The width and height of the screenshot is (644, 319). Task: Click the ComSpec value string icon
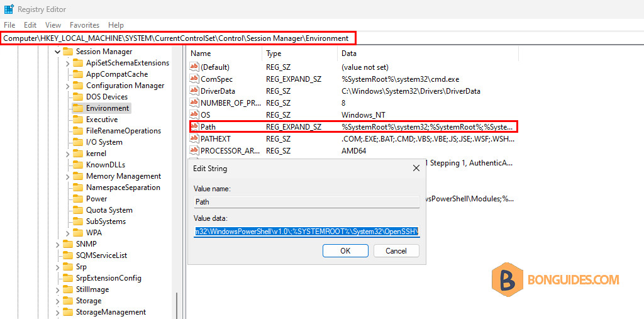point(194,79)
